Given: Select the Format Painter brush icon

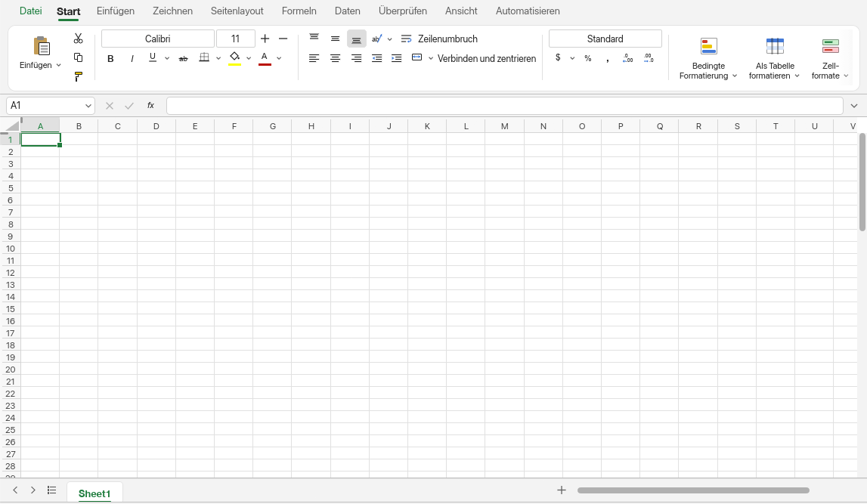Looking at the screenshot, I should [78, 77].
